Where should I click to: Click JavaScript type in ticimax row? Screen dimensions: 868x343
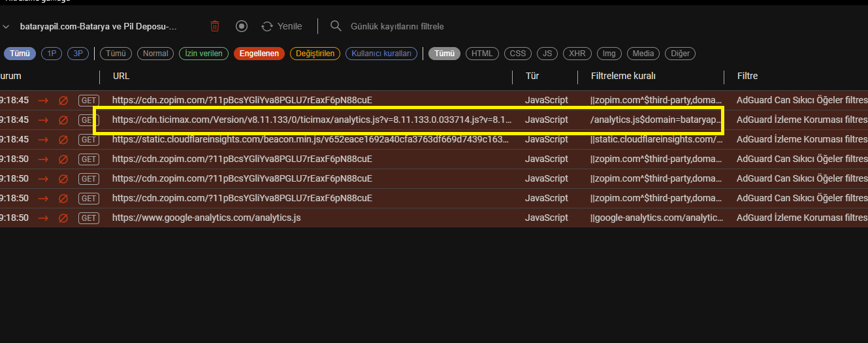tap(547, 120)
